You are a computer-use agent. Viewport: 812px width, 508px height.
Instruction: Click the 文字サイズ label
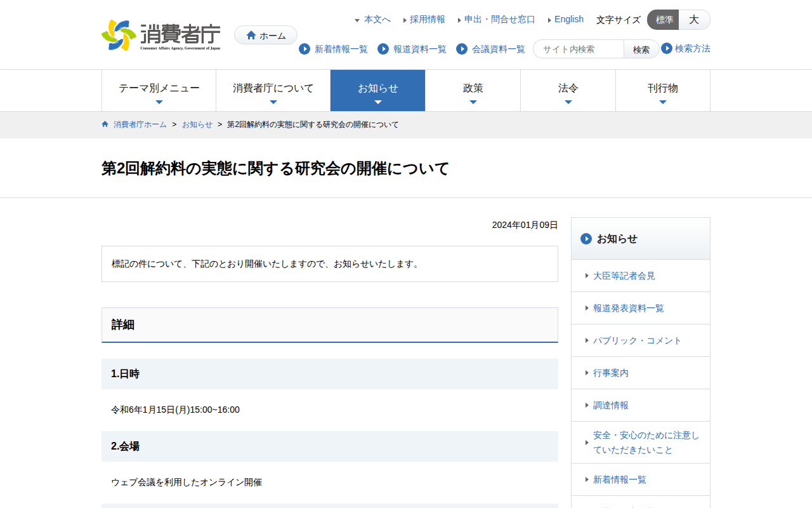(619, 20)
